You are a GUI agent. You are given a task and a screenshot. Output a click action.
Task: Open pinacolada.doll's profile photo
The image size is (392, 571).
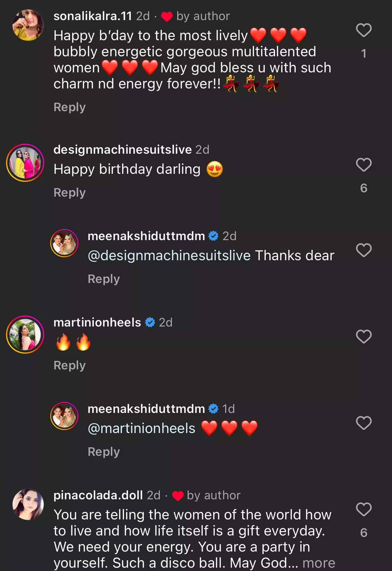28,504
